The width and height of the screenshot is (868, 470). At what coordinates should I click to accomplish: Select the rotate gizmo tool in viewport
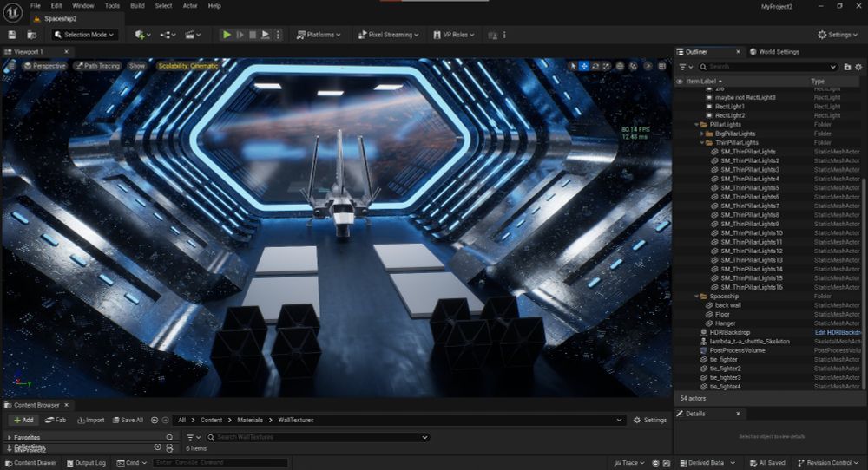(595, 66)
